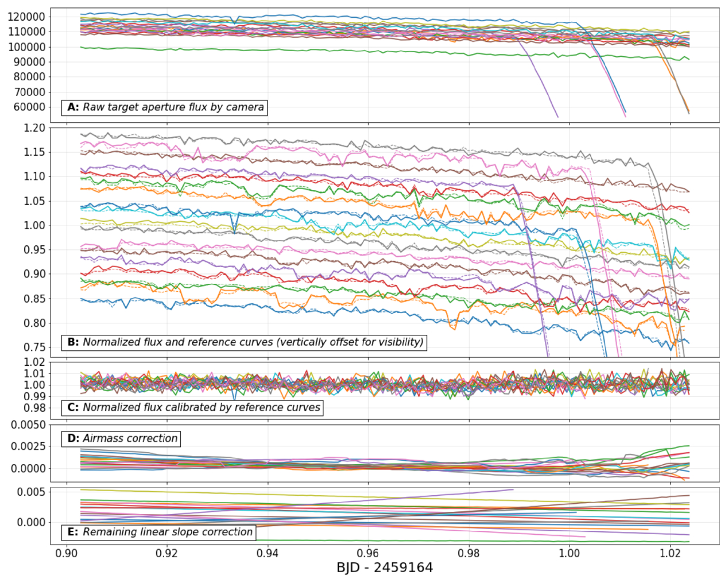Click the panel C y-axis label 0.98

34,408
